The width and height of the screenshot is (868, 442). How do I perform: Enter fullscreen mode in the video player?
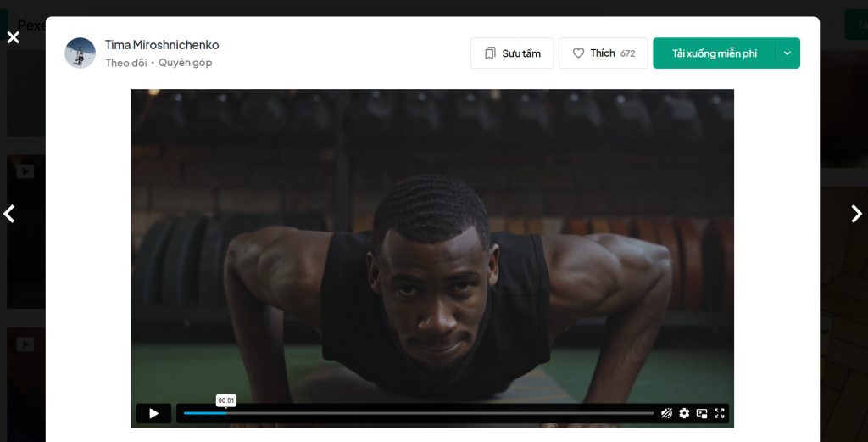tap(720, 413)
